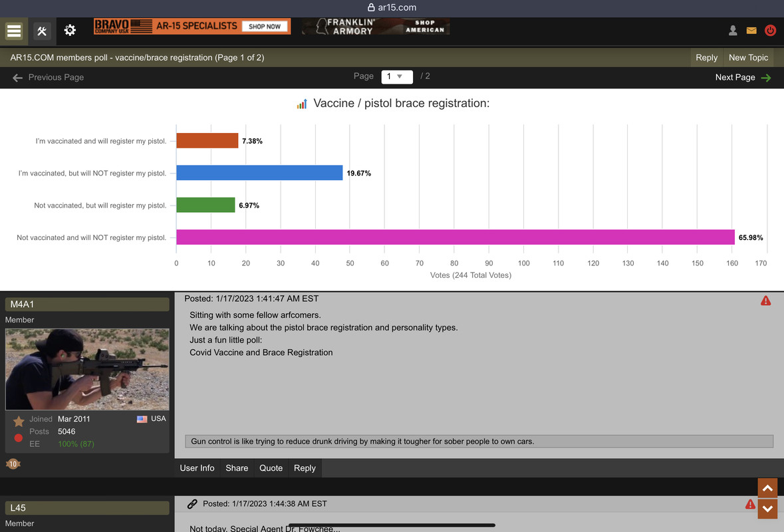Open User Info for M4A1 post
This screenshot has height=532, width=784.
(197, 468)
